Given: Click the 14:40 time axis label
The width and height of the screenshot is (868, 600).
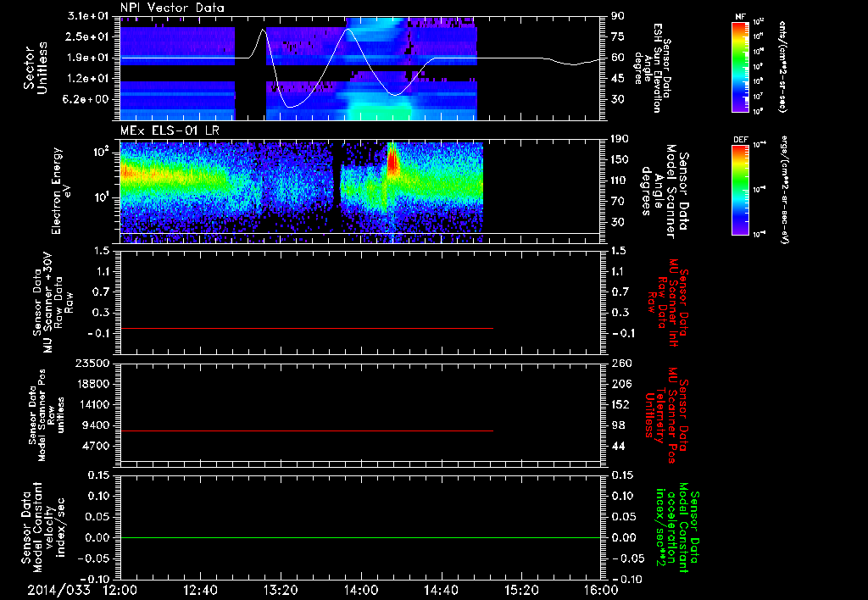Looking at the screenshot, I should (x=441, y=590).
